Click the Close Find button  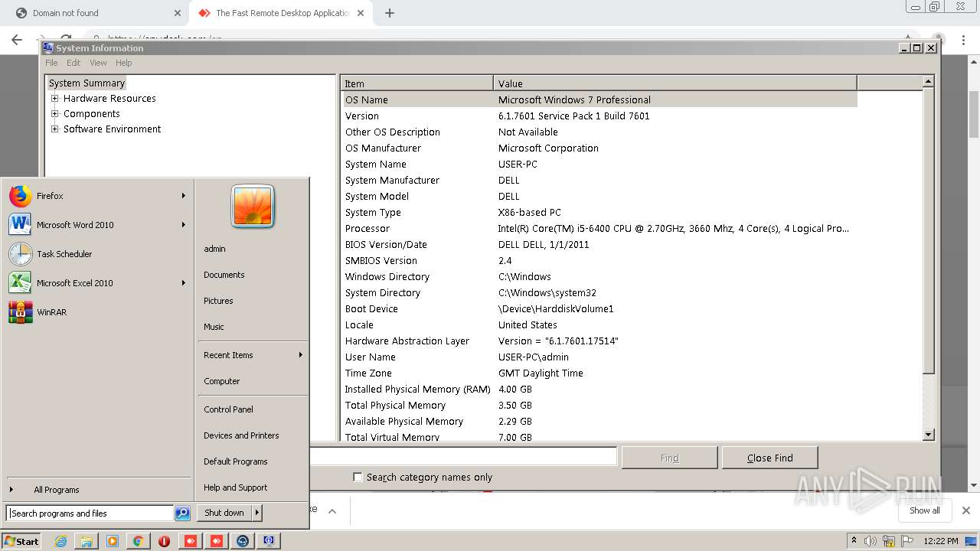(x=770, y=458)
